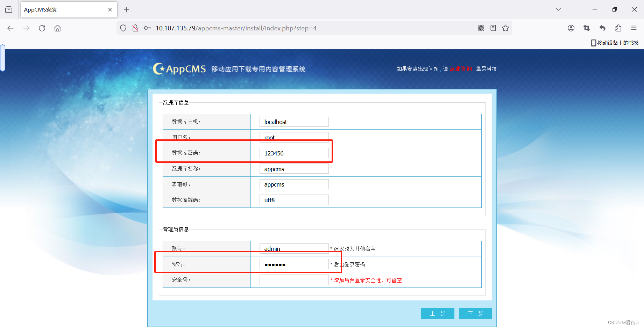Click the insecure connection lock icon
Image resolution: width=644 pixels, height=328 pixels.
click(135, 28)
